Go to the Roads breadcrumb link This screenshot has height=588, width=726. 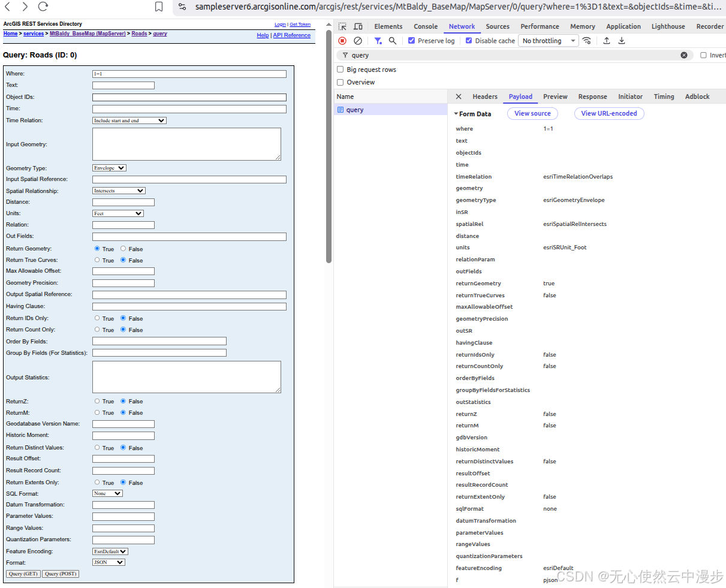tap(139, 34)
